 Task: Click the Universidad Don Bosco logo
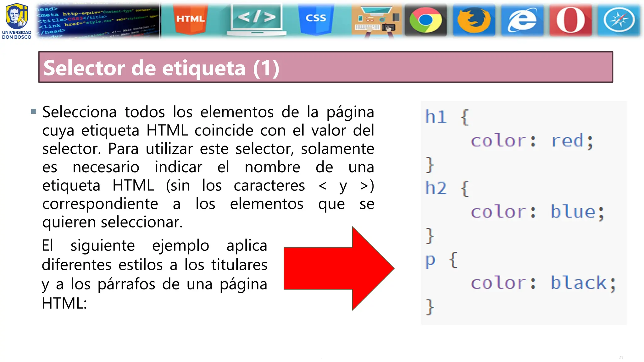pyautogui.click(x=17, y=21)
